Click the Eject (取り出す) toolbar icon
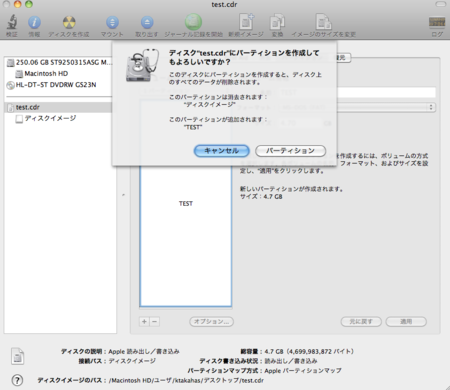450x390 pixels. tap(147, 23)
